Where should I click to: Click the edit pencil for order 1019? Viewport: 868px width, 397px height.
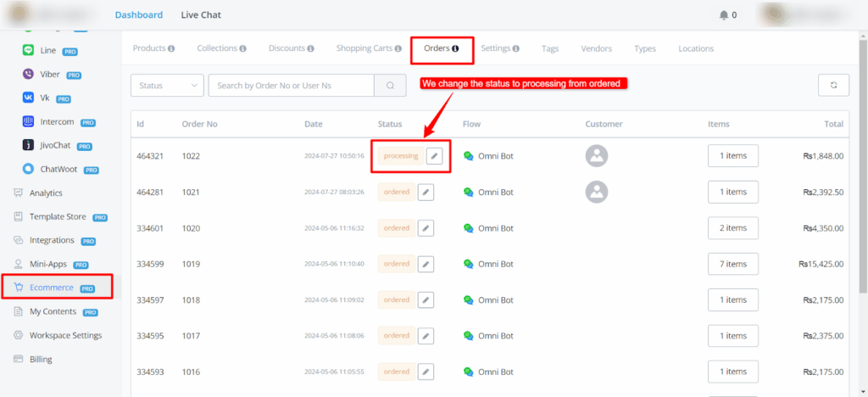(x=426, y=264)
